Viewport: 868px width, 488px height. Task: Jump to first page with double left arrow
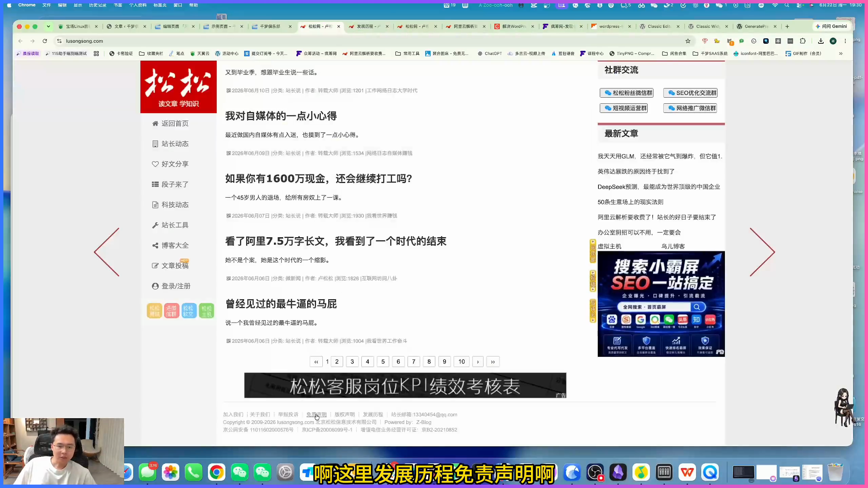tap(316, 362)
